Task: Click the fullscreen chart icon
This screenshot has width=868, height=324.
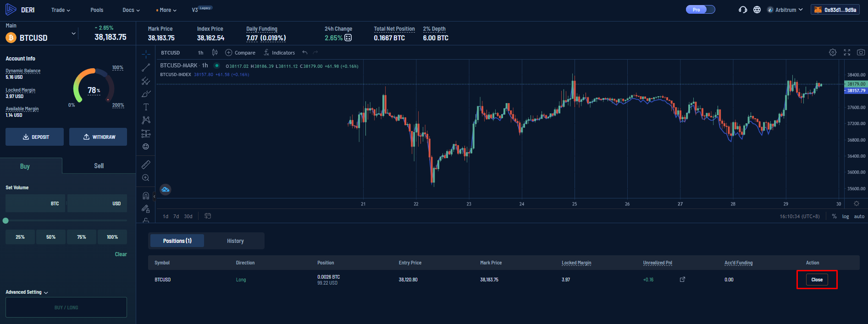Action: click(847, 53)
